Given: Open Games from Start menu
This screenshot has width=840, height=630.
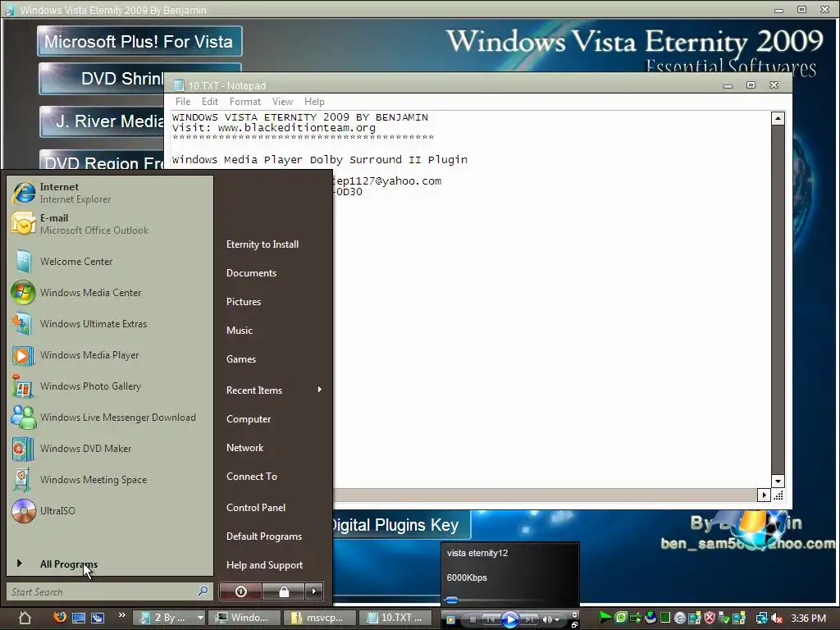Looking at the screenshot, I should pos(241,359).
